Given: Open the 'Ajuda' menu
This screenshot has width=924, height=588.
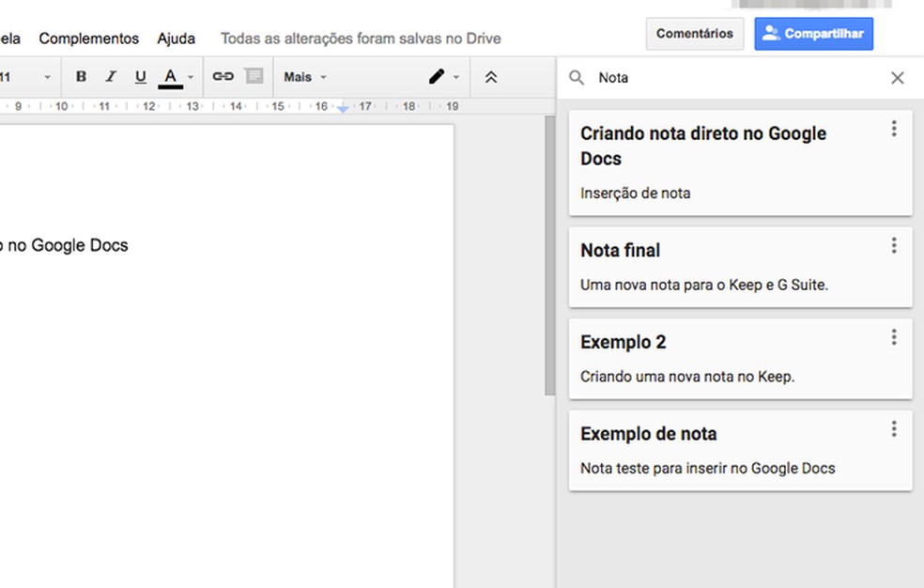Looking at the screenshot, I should click(x=176, y=39).
